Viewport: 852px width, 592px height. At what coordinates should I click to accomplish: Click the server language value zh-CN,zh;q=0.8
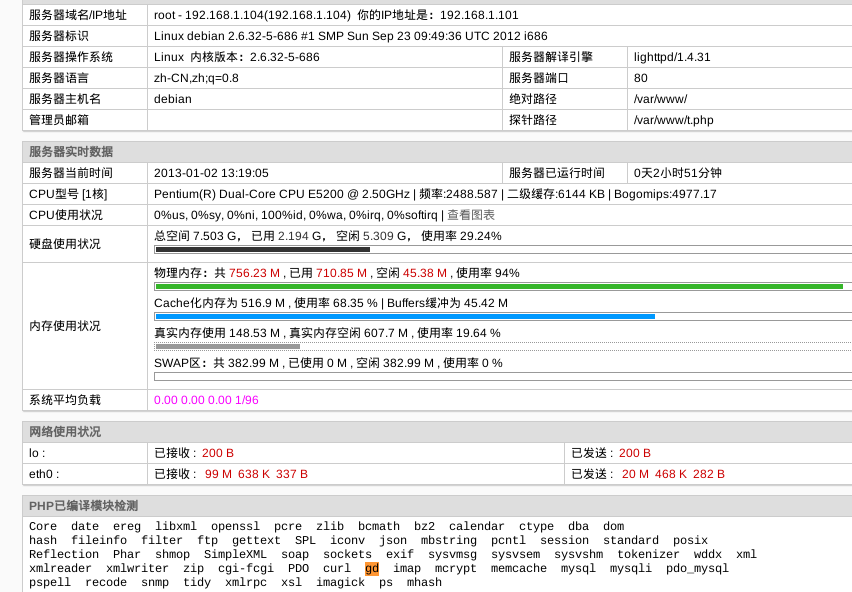coord(196,78)
